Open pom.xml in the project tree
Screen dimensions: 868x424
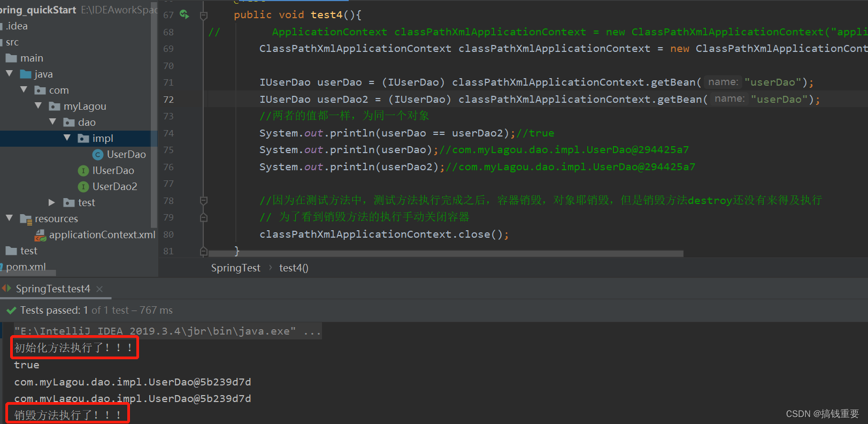26,267
